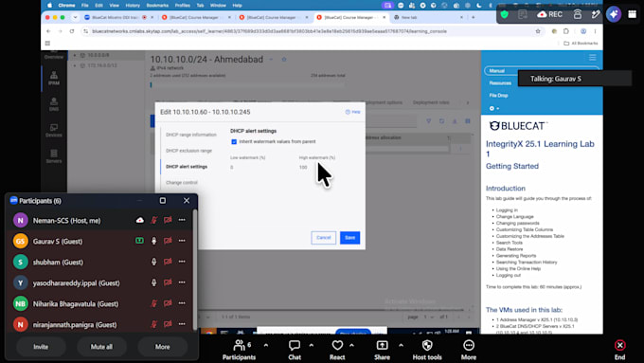The image size is (644, 363).
Task: Uncheck Inherit watermark values from parent
Action: [x=234, y=142]
